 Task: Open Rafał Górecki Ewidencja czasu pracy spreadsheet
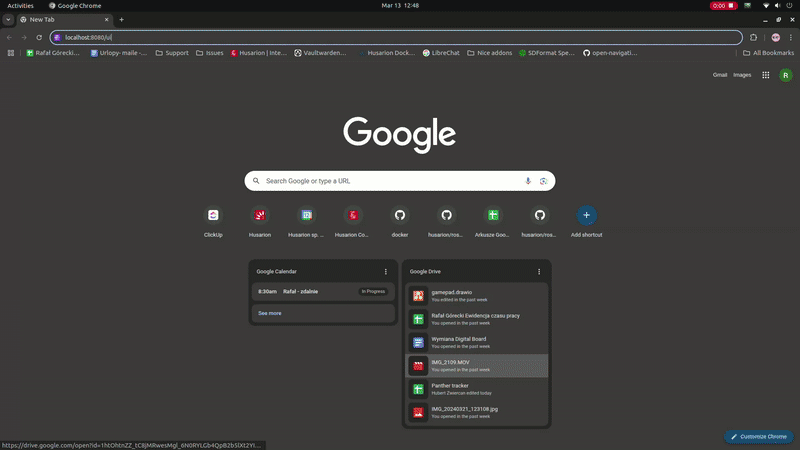(477, 319)
